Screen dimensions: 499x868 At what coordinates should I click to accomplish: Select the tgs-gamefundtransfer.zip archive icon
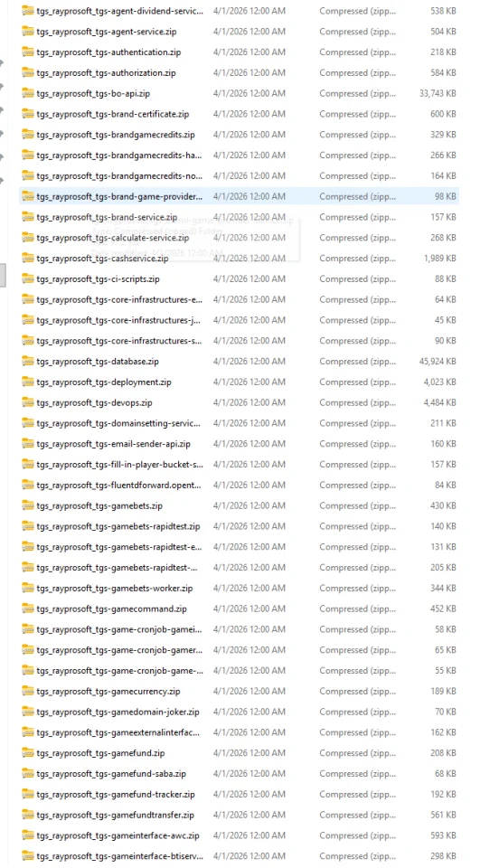tap(28, 815)
